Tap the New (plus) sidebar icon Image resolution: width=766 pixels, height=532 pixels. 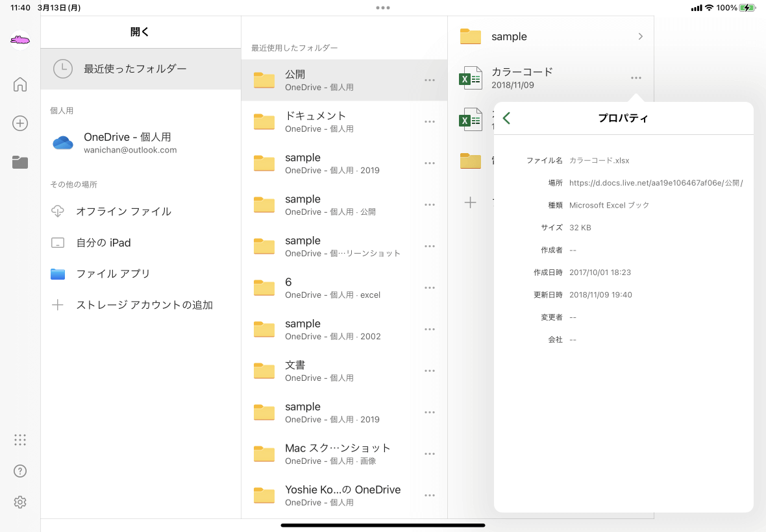tap(20, 123)
